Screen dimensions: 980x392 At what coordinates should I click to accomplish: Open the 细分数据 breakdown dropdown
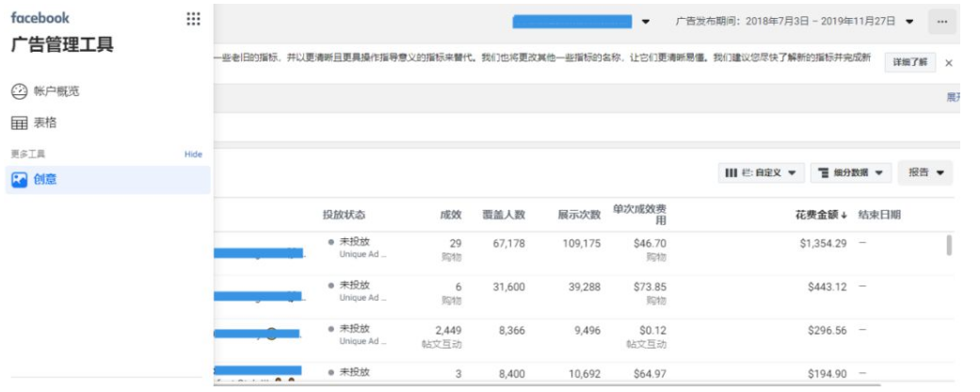(851, 172)
